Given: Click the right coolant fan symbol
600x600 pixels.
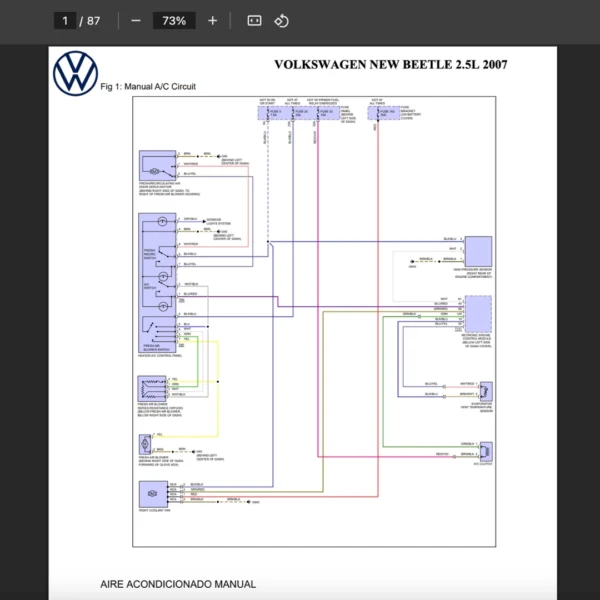Looking at the screenshot, I should [153, 491].
